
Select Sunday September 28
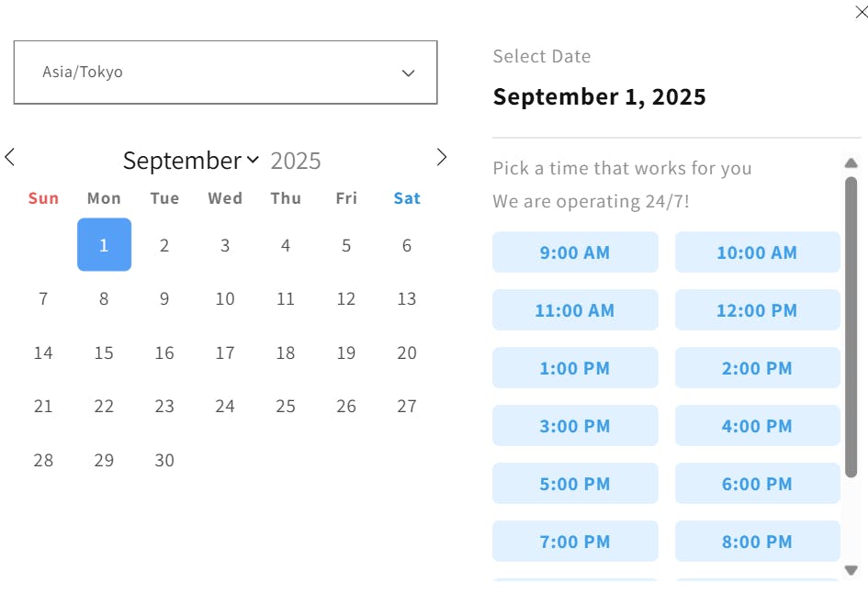coord(43,460)
